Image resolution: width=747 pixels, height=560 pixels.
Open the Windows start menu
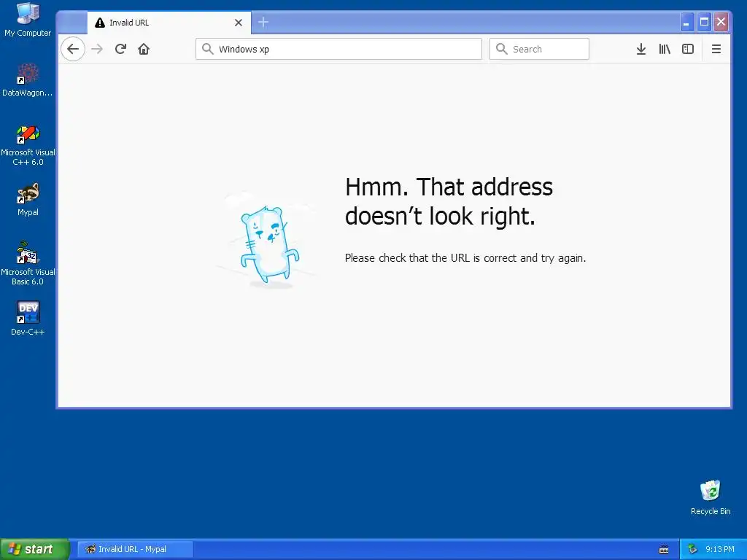34,549
